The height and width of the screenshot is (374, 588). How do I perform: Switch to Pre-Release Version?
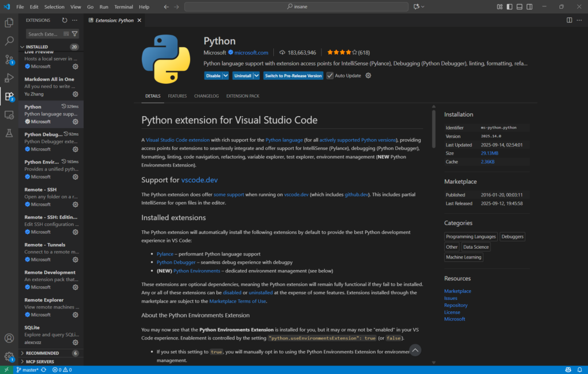tap(293, 75)
